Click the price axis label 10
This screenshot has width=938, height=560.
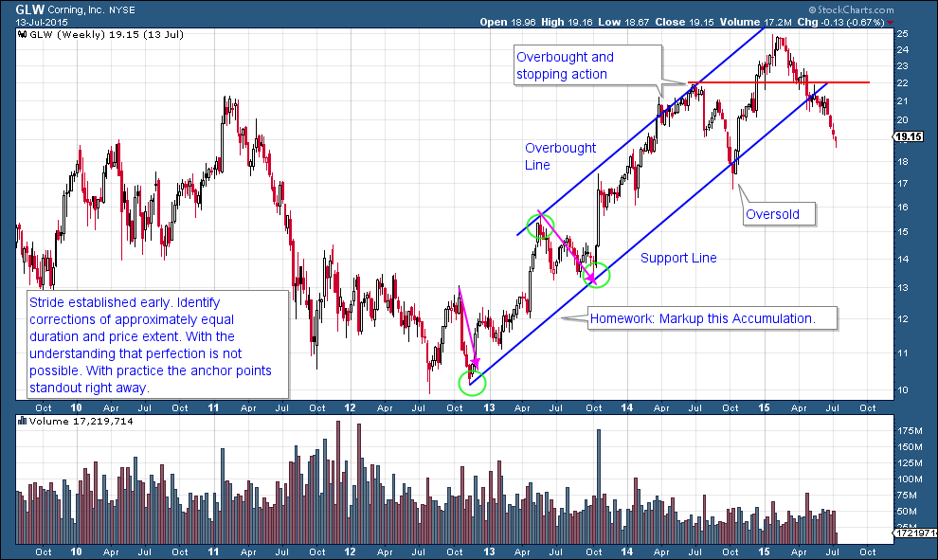(903, 390)
